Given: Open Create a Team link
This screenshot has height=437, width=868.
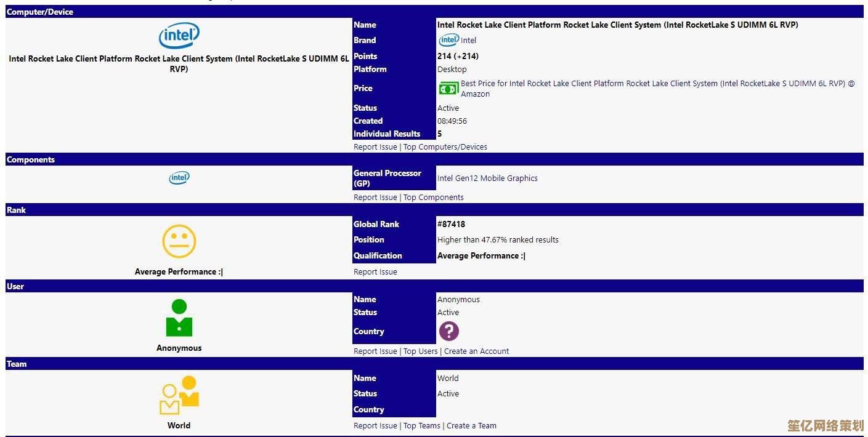Looking at the screenshot, I should (x=471, y=426).
